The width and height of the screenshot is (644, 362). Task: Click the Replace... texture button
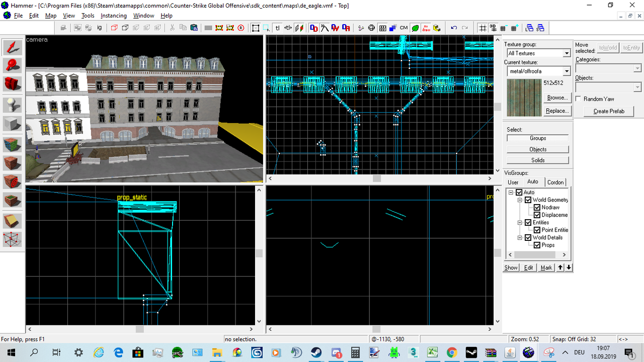557,111
